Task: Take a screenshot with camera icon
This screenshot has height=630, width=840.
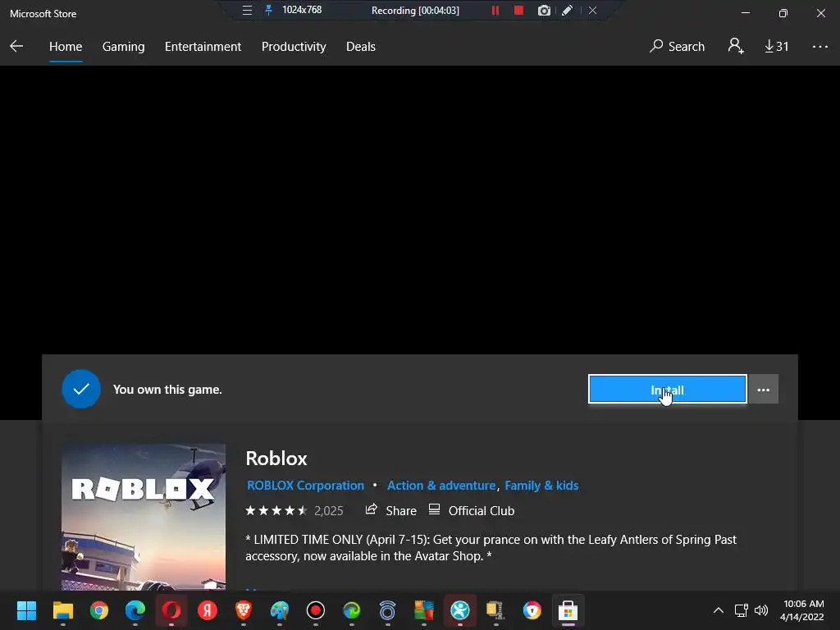Action: [544, 10]
